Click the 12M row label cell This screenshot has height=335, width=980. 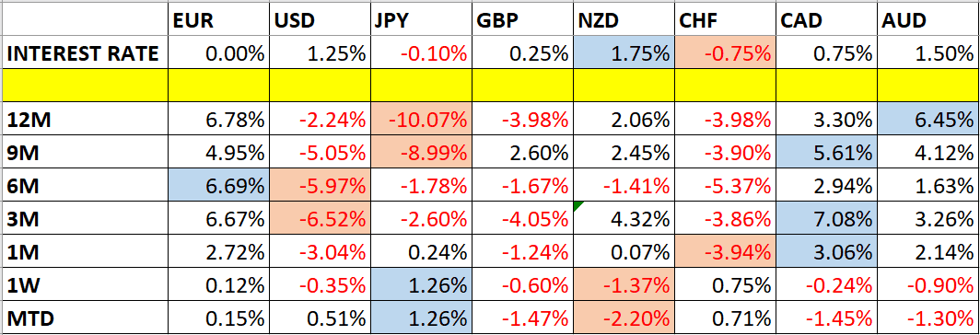point(85,118)
